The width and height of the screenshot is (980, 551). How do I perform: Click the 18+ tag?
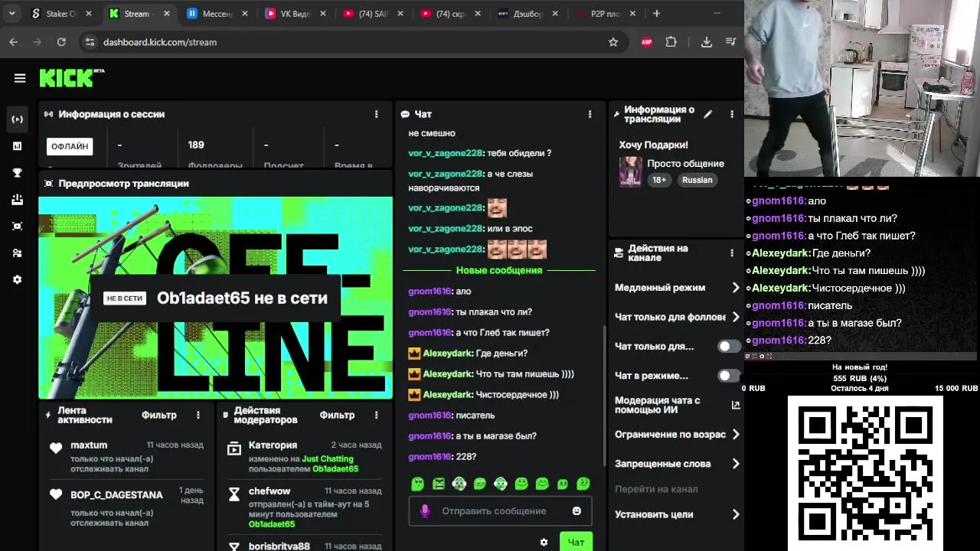[659, 180]
